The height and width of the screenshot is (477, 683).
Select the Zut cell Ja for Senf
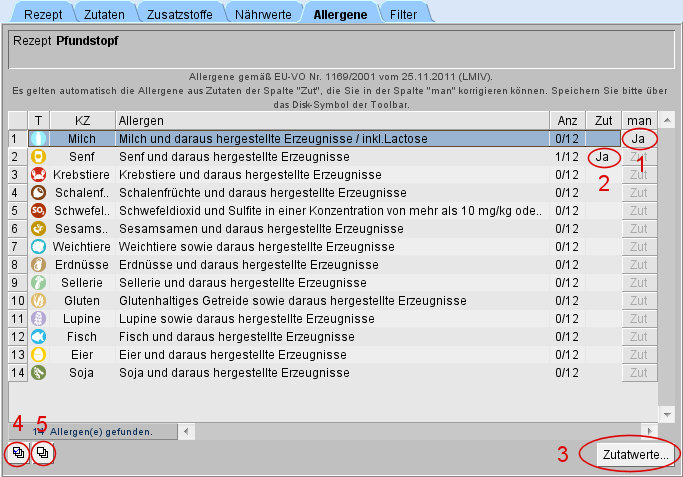603,157
